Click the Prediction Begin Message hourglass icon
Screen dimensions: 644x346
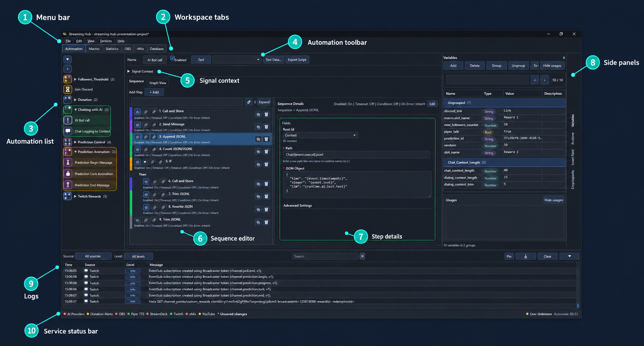(68, 162)
